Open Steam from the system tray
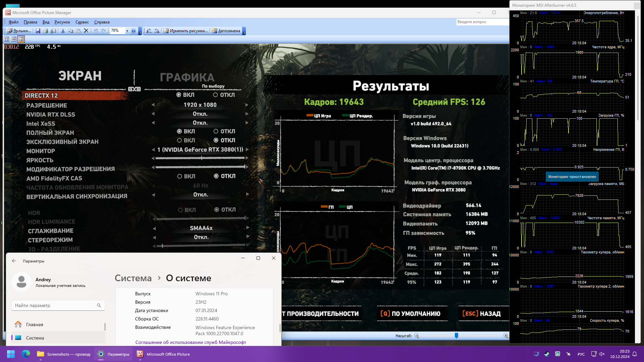The image size is (644, 362). click(x=547, y=354)
